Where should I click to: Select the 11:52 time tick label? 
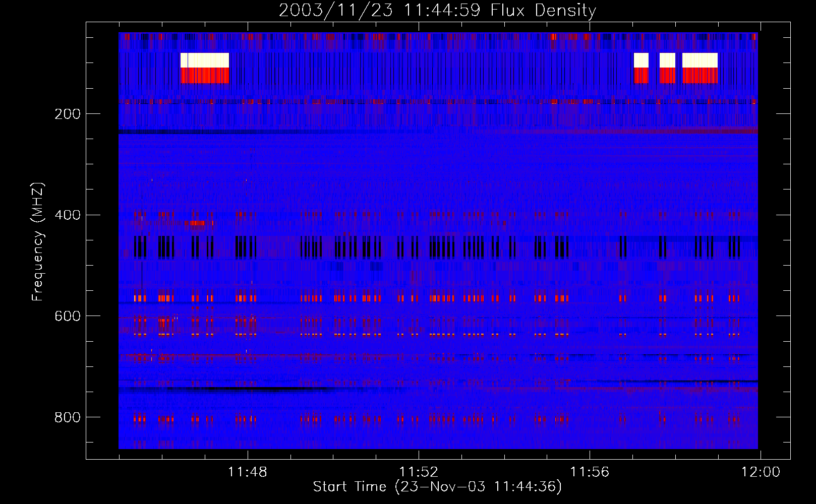click(419, 472)
